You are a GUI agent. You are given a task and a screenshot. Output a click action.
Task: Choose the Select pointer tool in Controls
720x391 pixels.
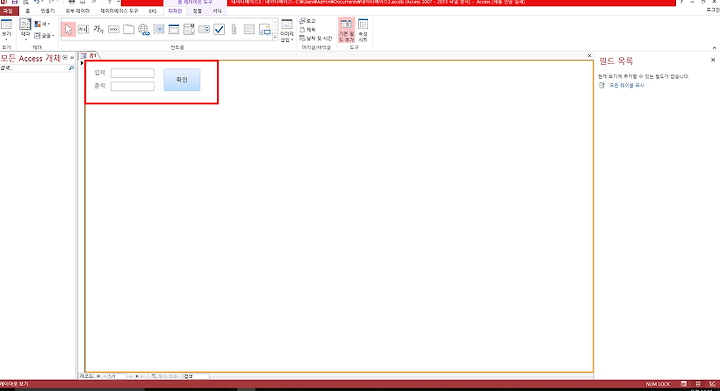[x=68, y=29]
